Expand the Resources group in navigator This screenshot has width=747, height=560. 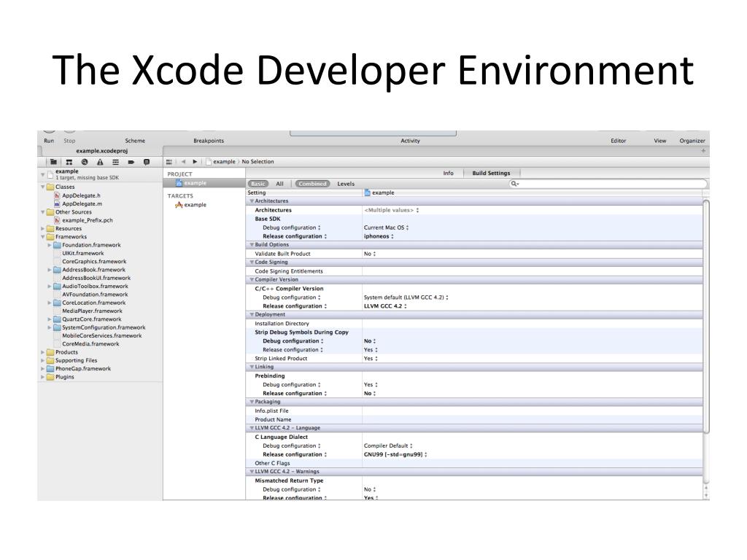pyautogui.click(x=43, y=228)
